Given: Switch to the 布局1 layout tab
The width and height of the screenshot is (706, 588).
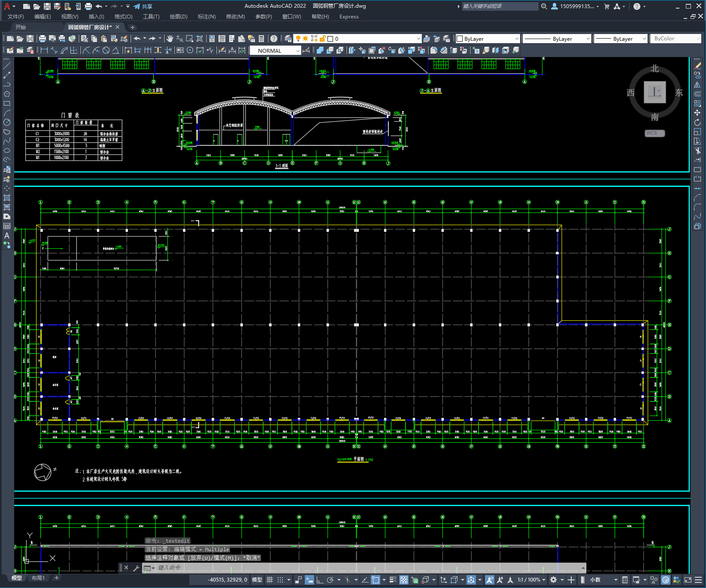Looking at the screenshot, I should click(38, 578).
